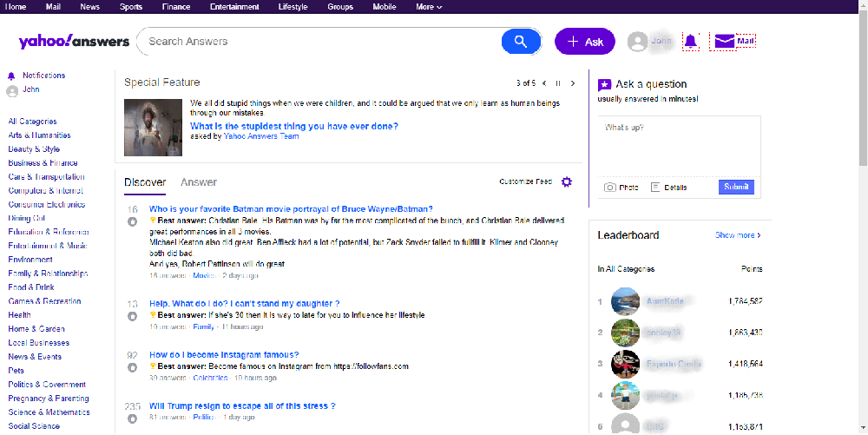Toggle follow circle on Instagram famous question
Image resolution: width=868 pixels, height=435 pixels.
click(132, 368)
